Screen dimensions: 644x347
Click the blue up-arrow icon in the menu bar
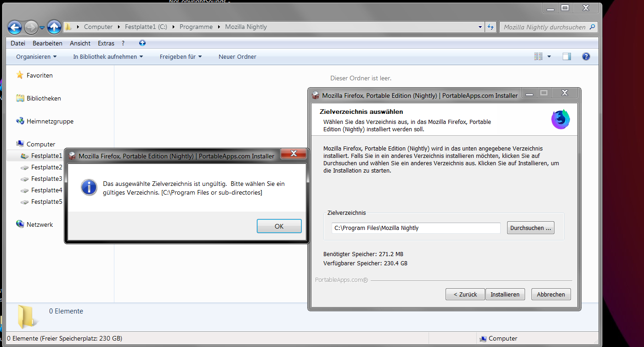point(142,43)
